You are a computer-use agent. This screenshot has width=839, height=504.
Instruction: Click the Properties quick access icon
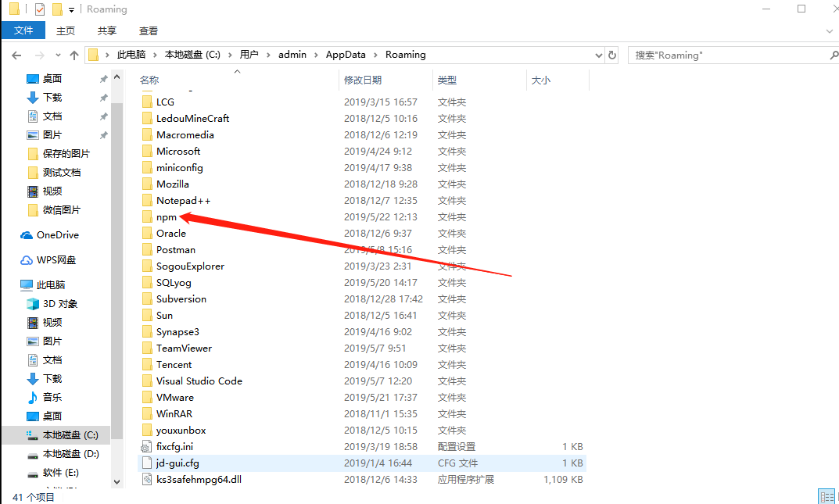point(40,9)
